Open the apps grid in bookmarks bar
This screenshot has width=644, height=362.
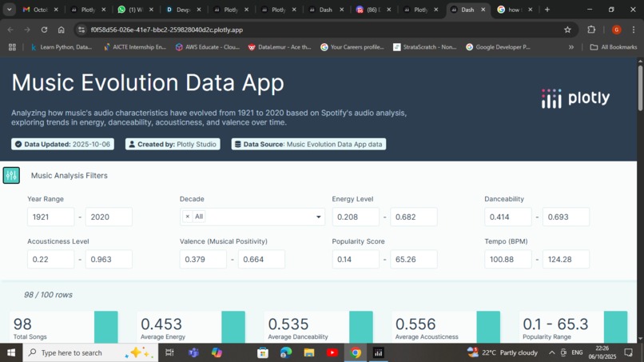pos(12,47)
